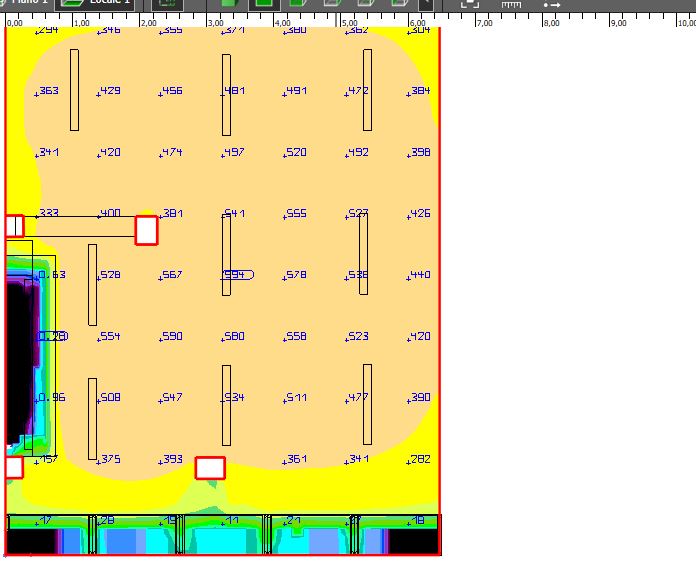Click the calculation point value 157

pyautogui.click(x=48, y=459)
